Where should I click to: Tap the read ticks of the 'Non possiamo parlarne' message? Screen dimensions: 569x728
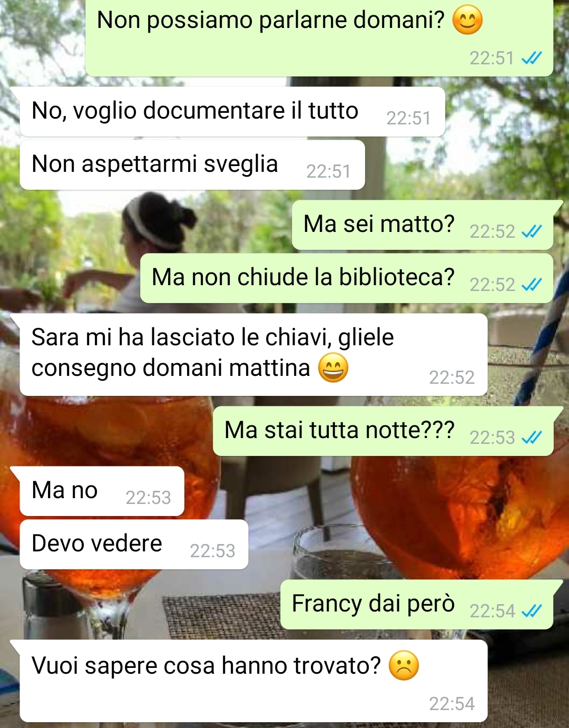[x=532, y=58]
